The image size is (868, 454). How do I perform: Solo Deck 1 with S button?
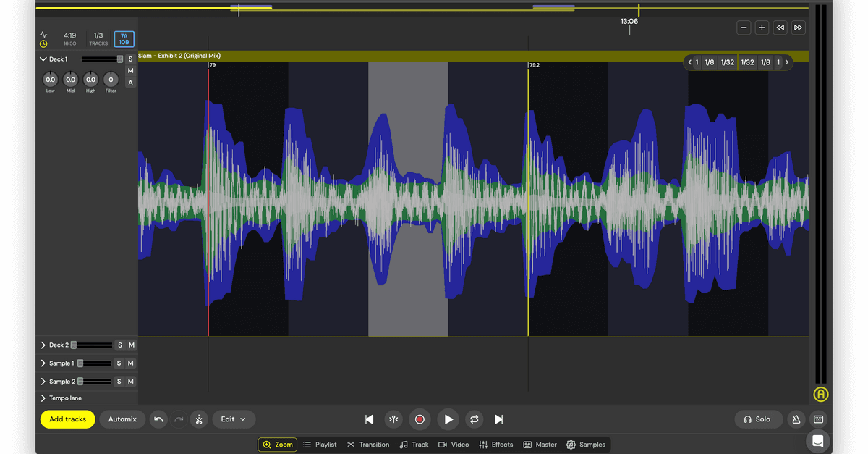pos(130,59)
